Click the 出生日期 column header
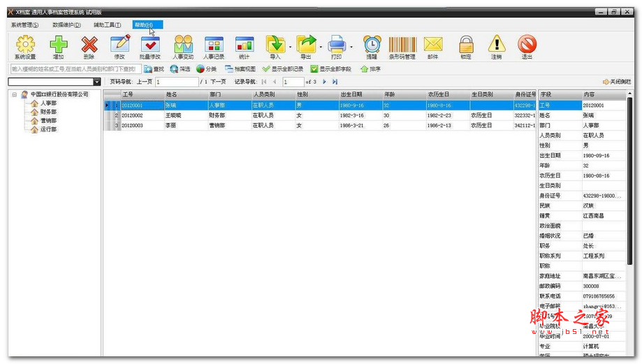 coord(360,94)
